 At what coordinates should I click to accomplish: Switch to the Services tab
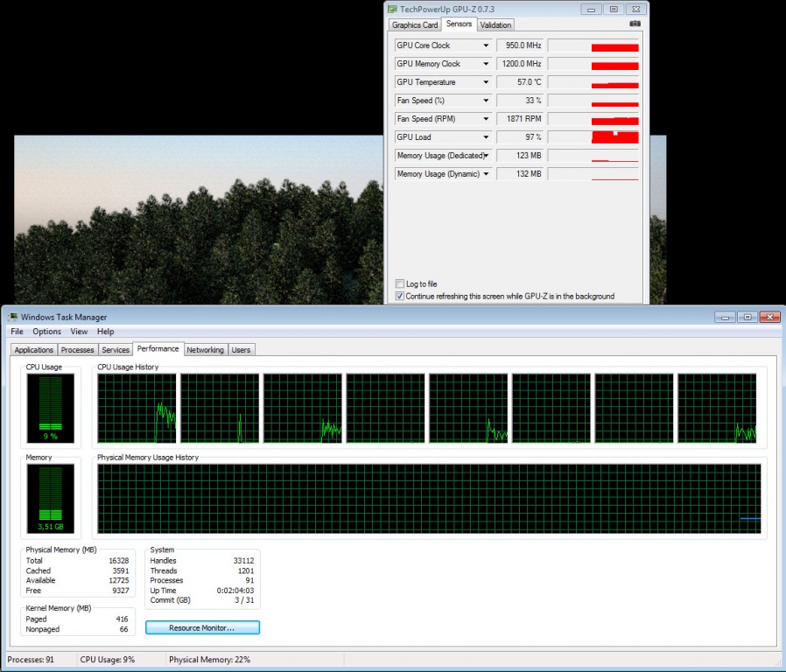click(x=116, y=350)
